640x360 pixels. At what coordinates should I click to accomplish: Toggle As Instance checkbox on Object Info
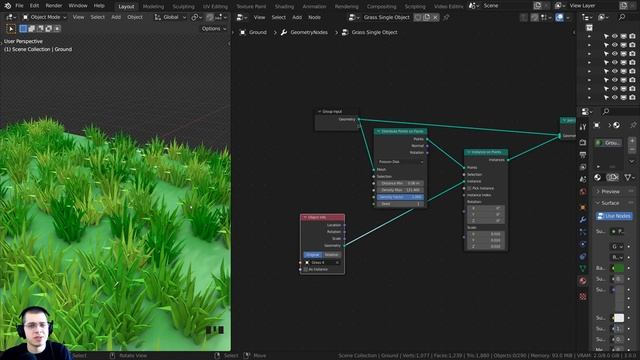click(306, 269)
